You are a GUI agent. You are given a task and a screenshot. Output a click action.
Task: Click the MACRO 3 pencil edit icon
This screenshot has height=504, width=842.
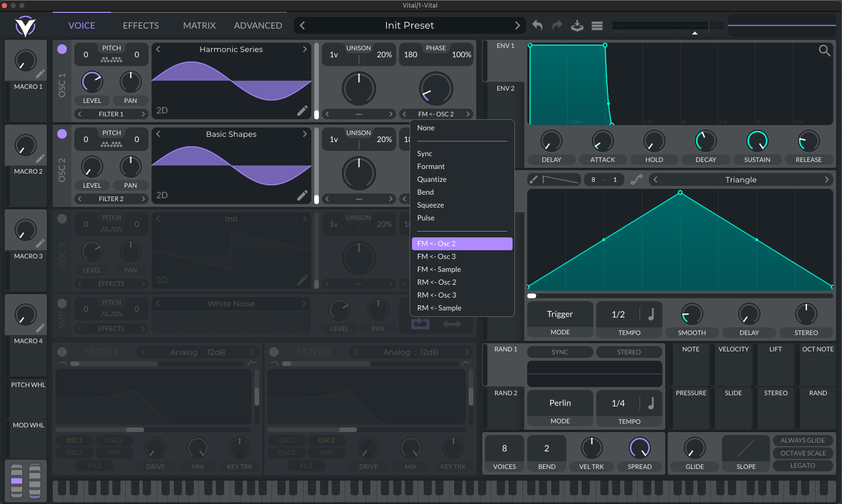40,243
